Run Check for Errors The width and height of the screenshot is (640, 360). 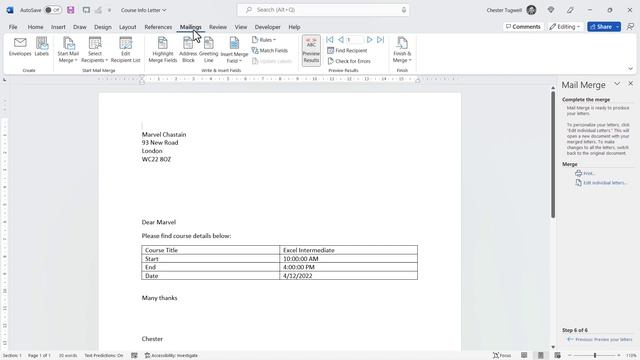[x=349, y=61]
